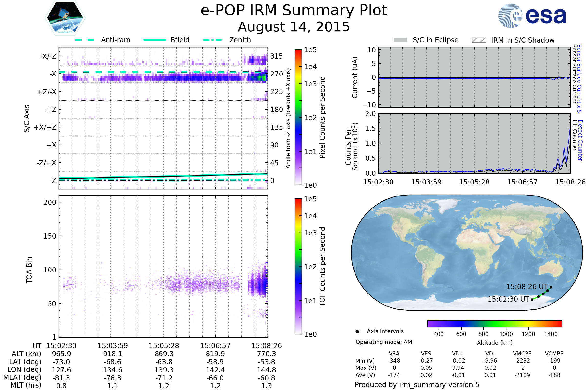The height and width of the screenshot is (392, 588).
Task: Click the TOF Counts per Second colorbar
Action: point(298,266)
